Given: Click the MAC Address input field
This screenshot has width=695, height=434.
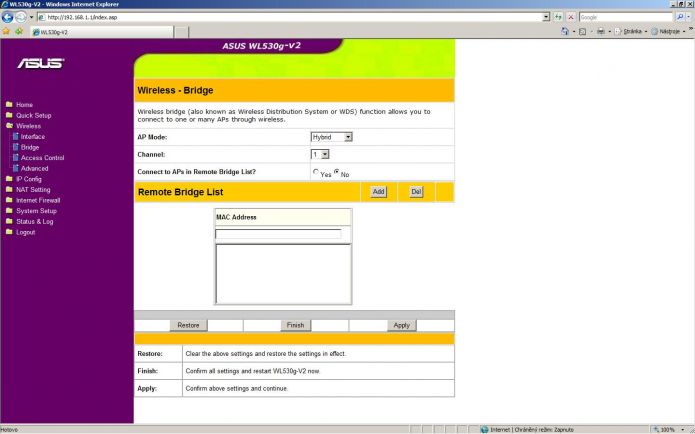Looking at the screenshot, I should coord(278,234).
